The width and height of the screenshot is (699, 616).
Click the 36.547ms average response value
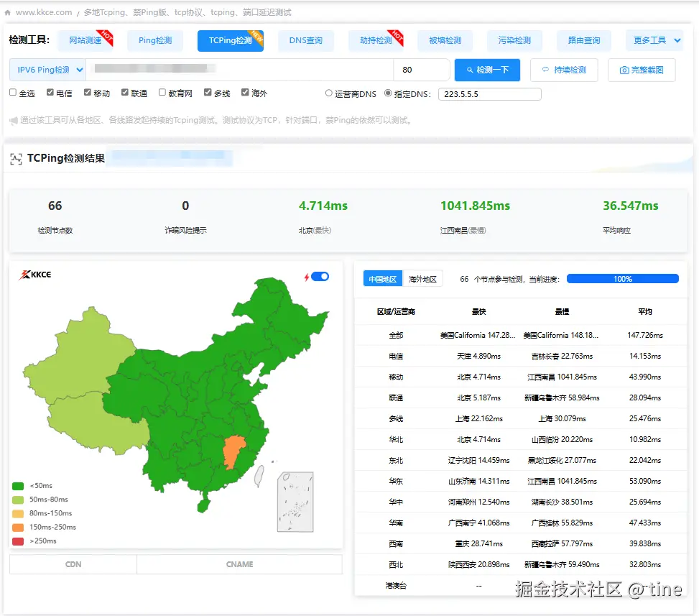(630, 206)
